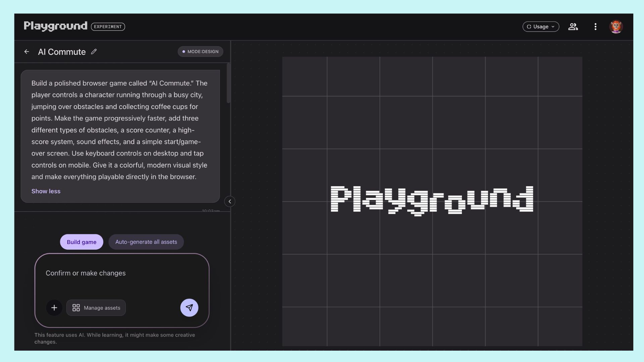Click Show less to collapse prompt
The image size is (644, 362).
[46, 191]
